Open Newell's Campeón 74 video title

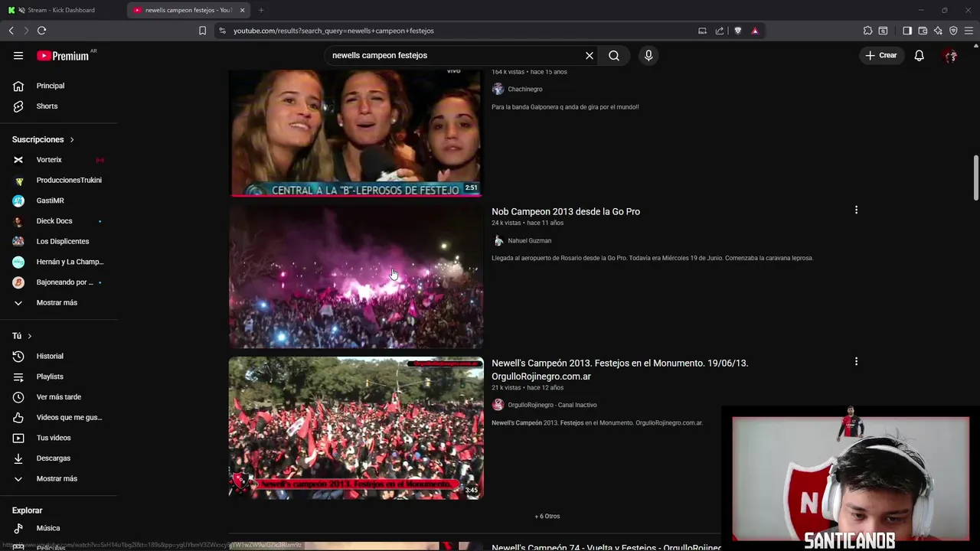point(606,547)
